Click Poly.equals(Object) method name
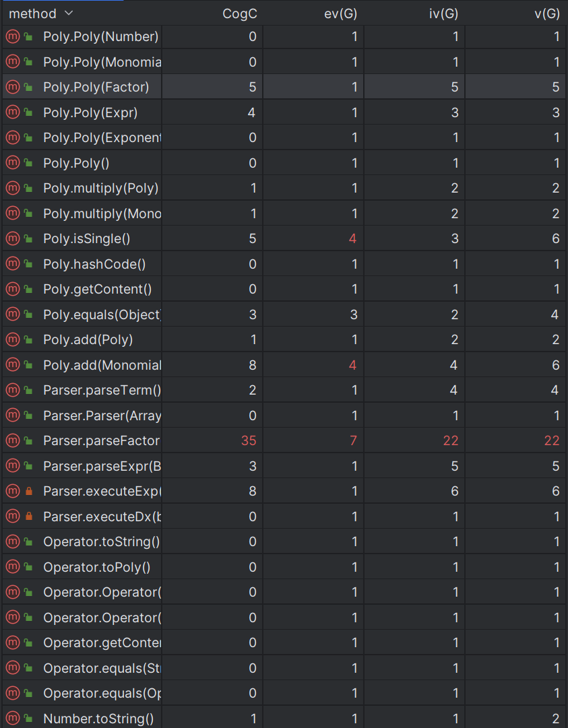The image size is (568, 728). point(102,315)
